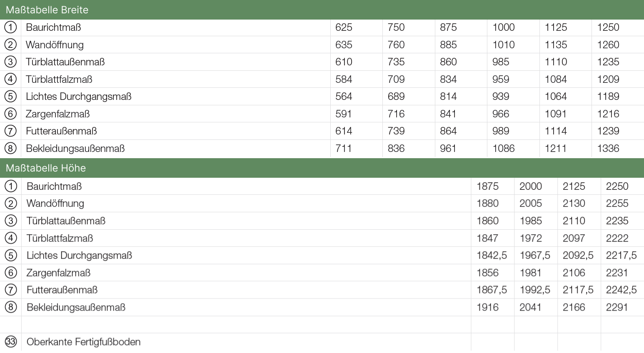This screenshot has width=644, height=353.
Task: Click the Wandöffnung height value 2005
Action: [x=531, y=204]
